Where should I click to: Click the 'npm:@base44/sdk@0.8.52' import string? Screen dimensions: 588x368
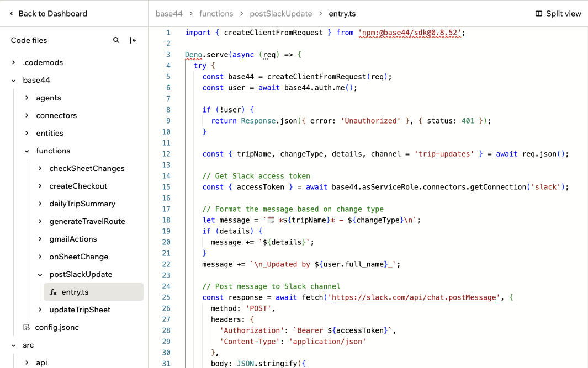(x=410, y=33)
